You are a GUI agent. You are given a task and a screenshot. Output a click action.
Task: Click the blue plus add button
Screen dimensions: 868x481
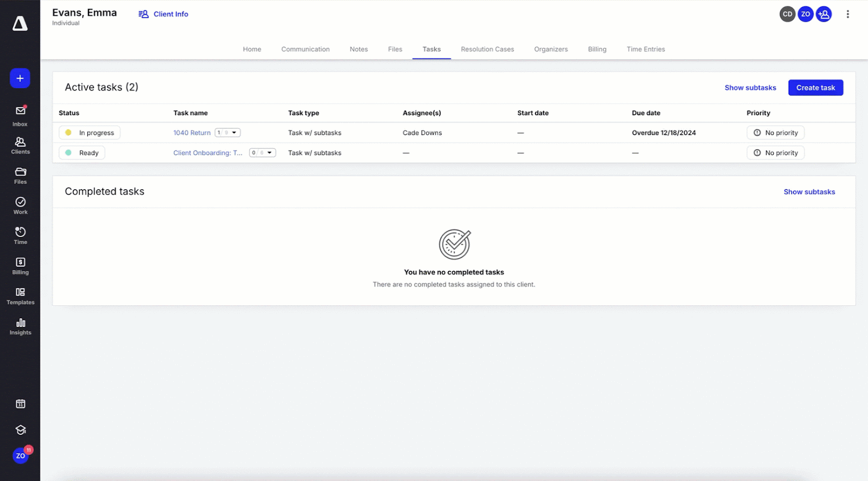click(x=20, y=79)
